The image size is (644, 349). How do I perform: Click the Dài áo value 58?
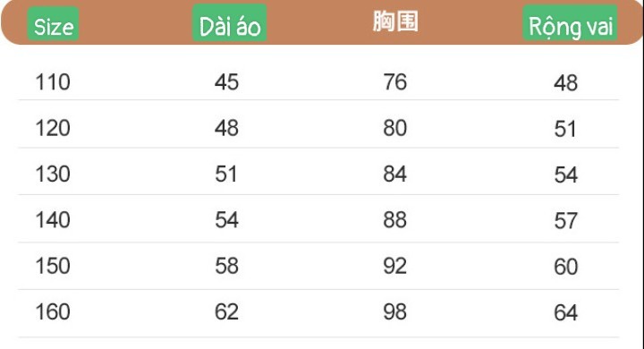pyautogui.click(x=226, y=266)
